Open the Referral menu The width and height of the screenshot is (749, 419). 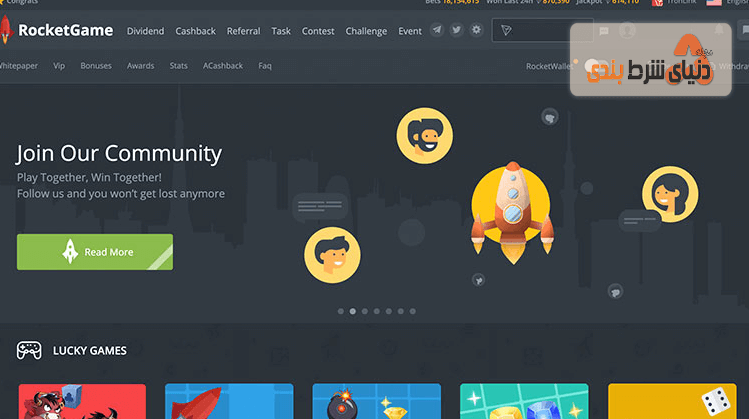click(x=244, y=31)
